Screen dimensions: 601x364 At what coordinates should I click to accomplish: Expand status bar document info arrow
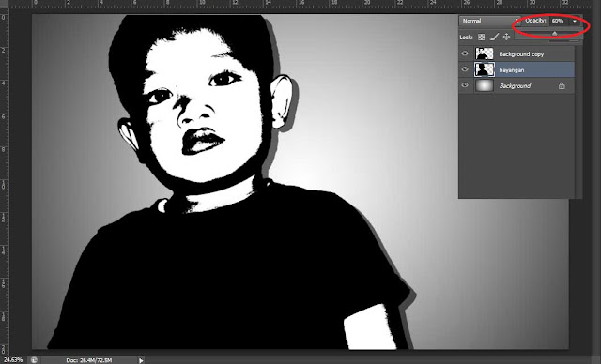click(141, 360)
